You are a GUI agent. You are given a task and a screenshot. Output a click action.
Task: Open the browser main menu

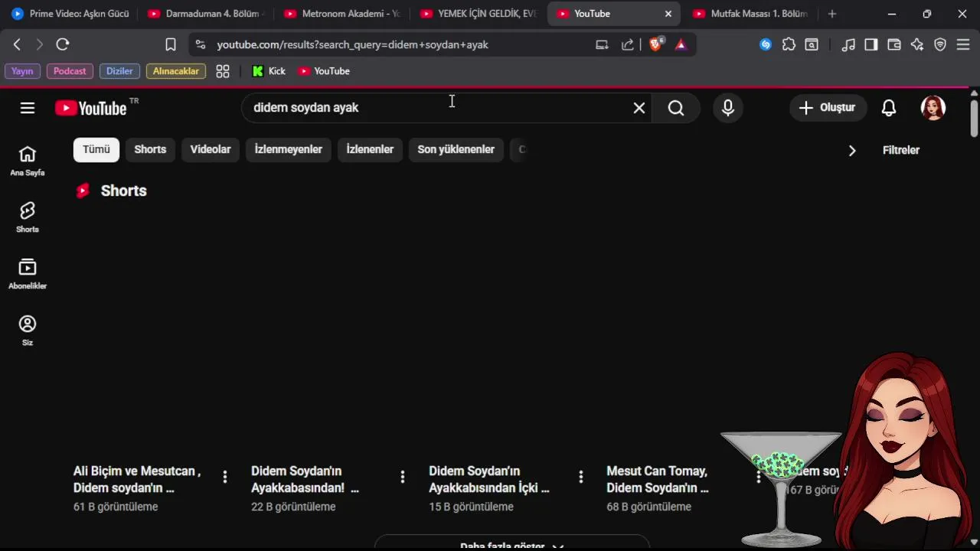[x=963, y=44]
